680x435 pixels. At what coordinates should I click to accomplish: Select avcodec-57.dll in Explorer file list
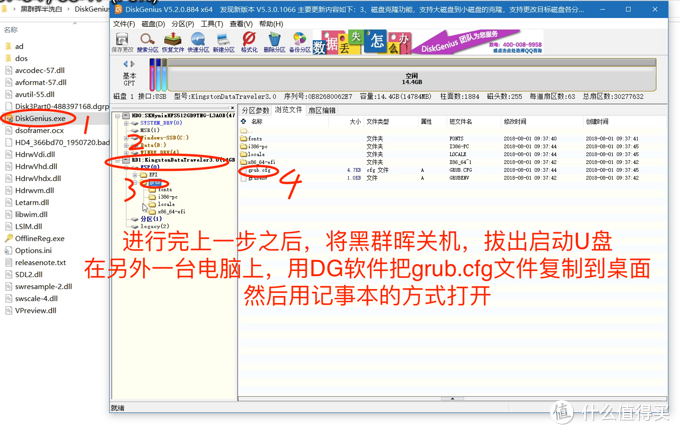[x=35, y=70]
